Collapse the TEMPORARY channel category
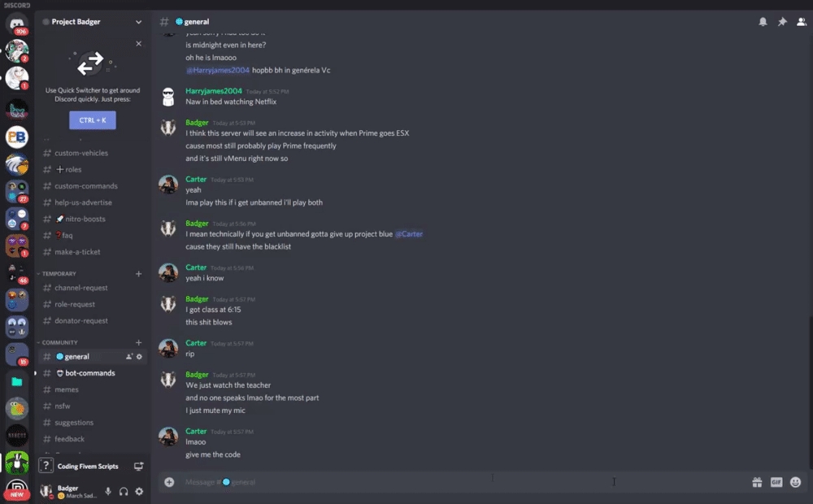The image size is (813, 504). coord(60,274)
